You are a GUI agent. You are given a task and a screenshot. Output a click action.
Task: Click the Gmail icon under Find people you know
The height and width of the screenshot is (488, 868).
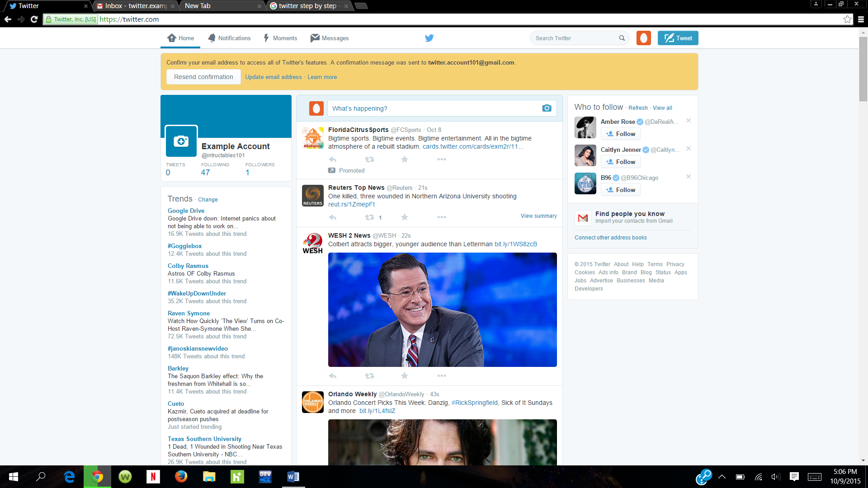(583, 218)
